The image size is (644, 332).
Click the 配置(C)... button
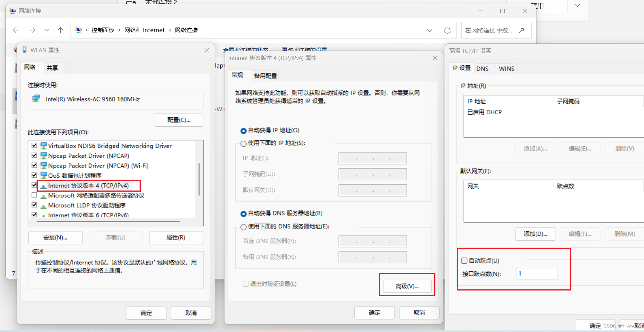tap(179, 120)
